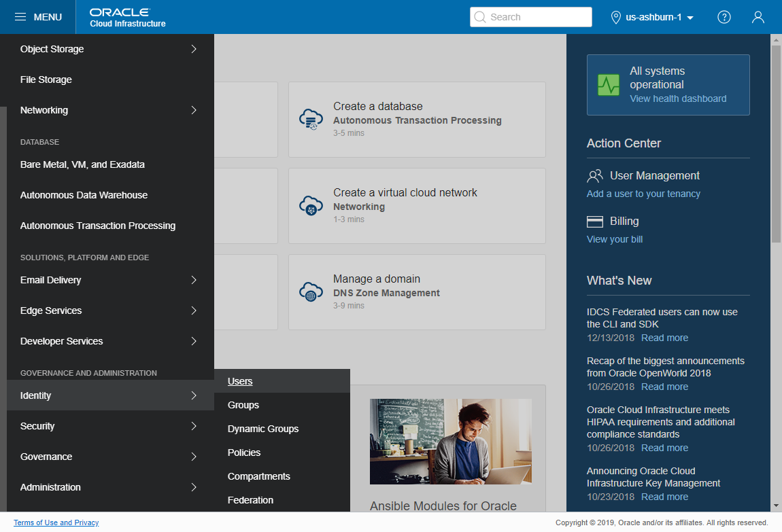This screenshot has height=532, width=782.
Task: Expand the Object Storage menu chevron
Action: (194, 49)
